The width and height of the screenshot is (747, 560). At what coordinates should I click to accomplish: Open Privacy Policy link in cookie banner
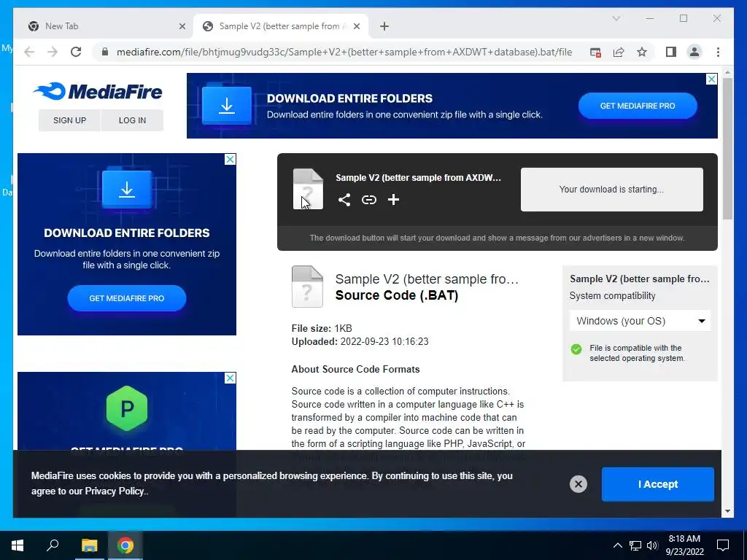click(115, 491)
